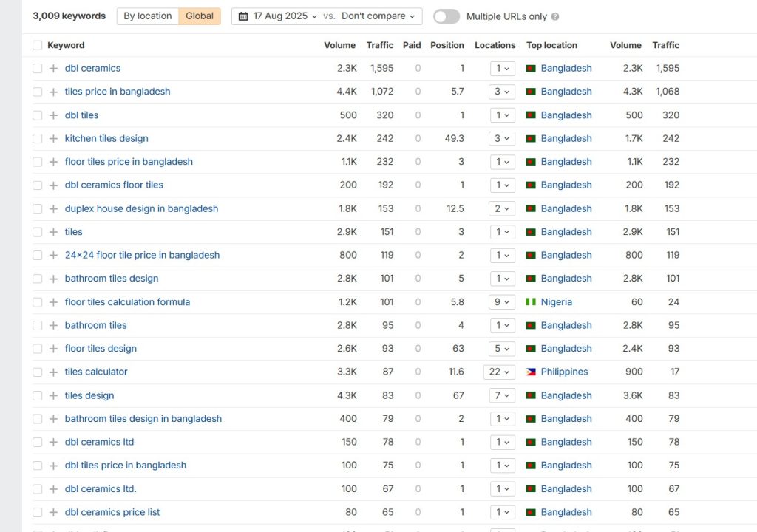Viewport: 757px width, 532px height.
Task: Click the Bangladesh flag icon for dbl tiles
Action: [x=532, y=115]
